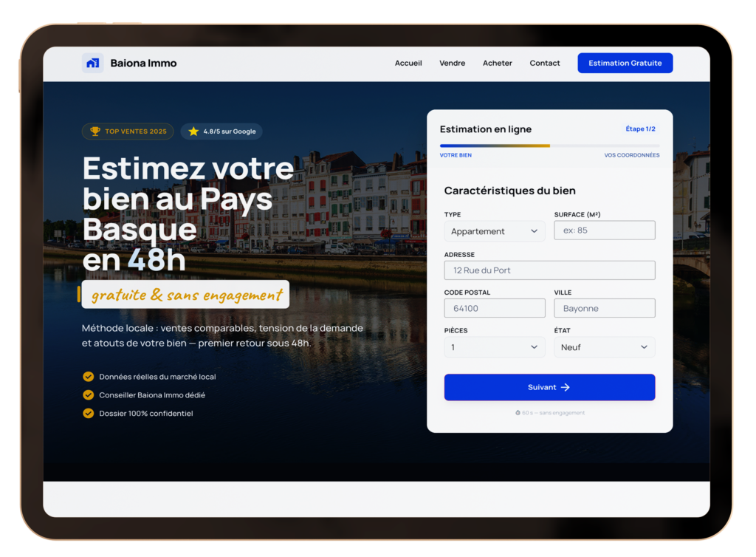This screenshot has width=756, height=557.
Task: Navigate to the Acheter page
Action: (498, 64)
